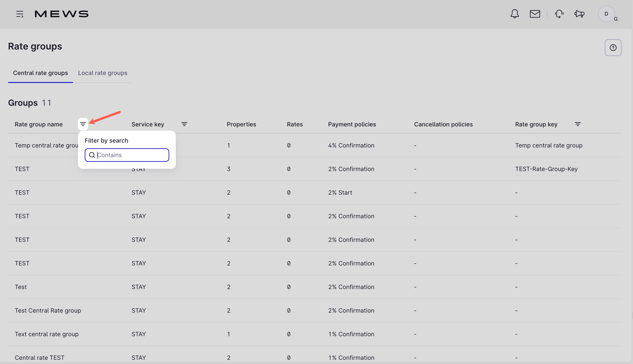Switch to Local rate groups tab
Screen dimensions: 633x364
point(103,73)
